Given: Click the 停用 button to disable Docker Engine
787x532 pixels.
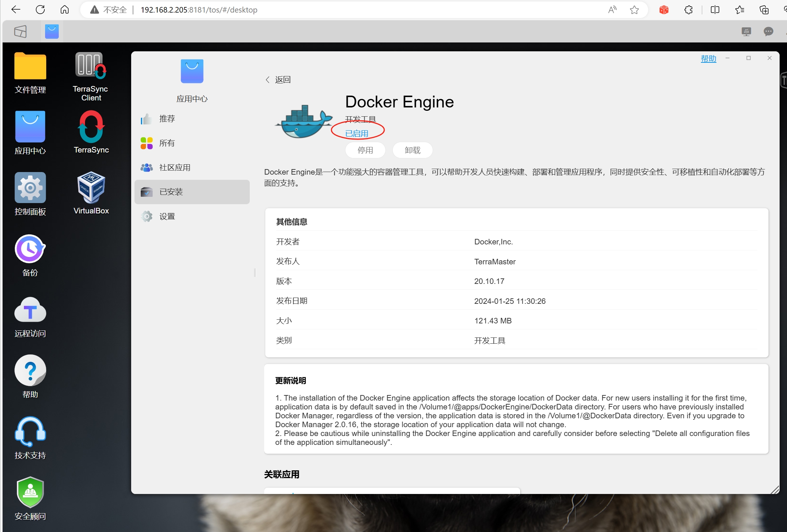Looking at the screenshot, I should point(365,150).
